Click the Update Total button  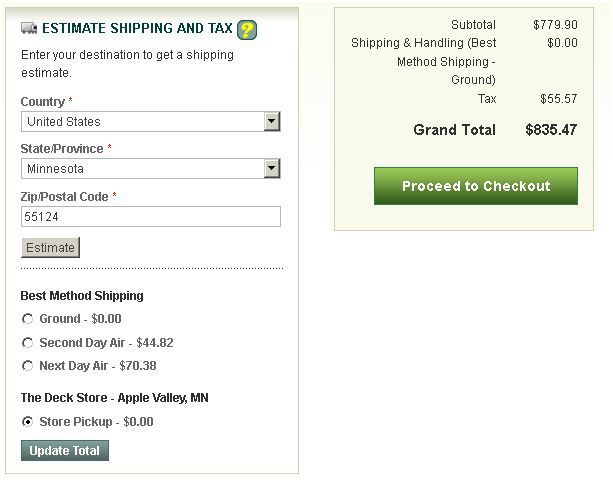[65, 451]
